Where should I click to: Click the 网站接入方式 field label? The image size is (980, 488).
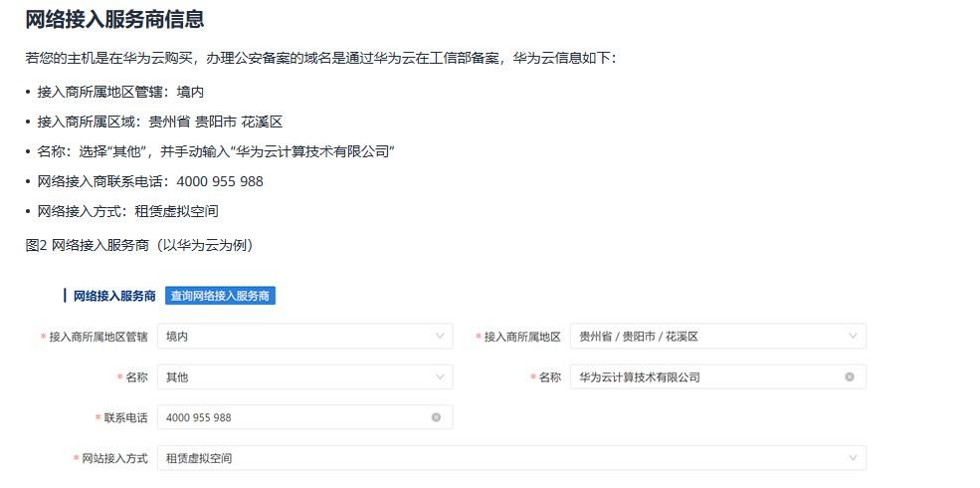115,458
